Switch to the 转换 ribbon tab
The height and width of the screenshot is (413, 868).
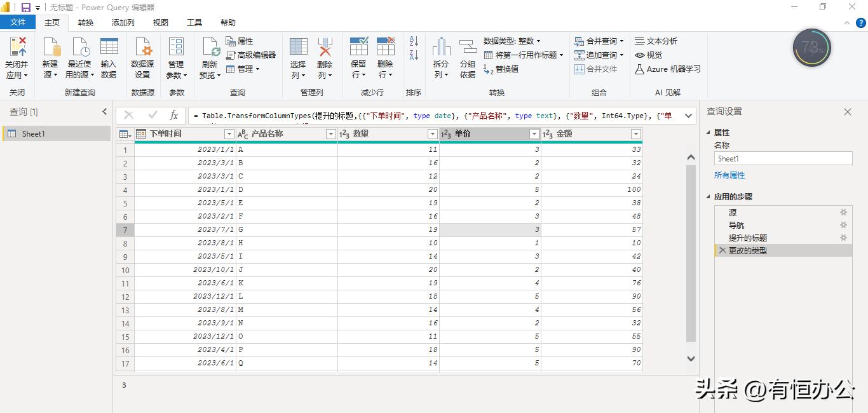(85, 22)
